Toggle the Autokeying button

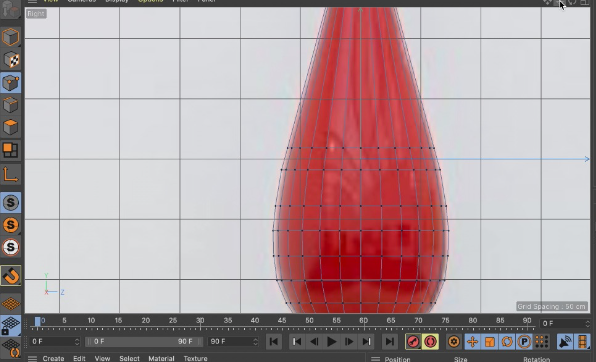[x=430, y=341]
